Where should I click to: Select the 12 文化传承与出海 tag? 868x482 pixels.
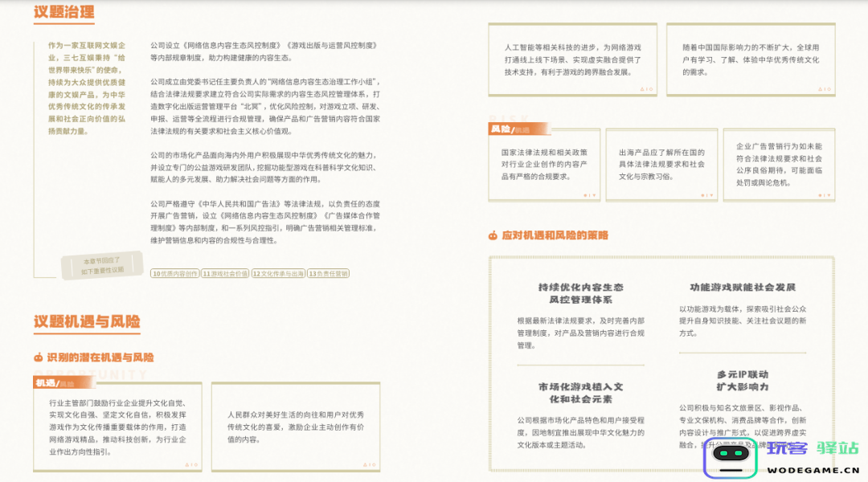[x=278, y=273]
